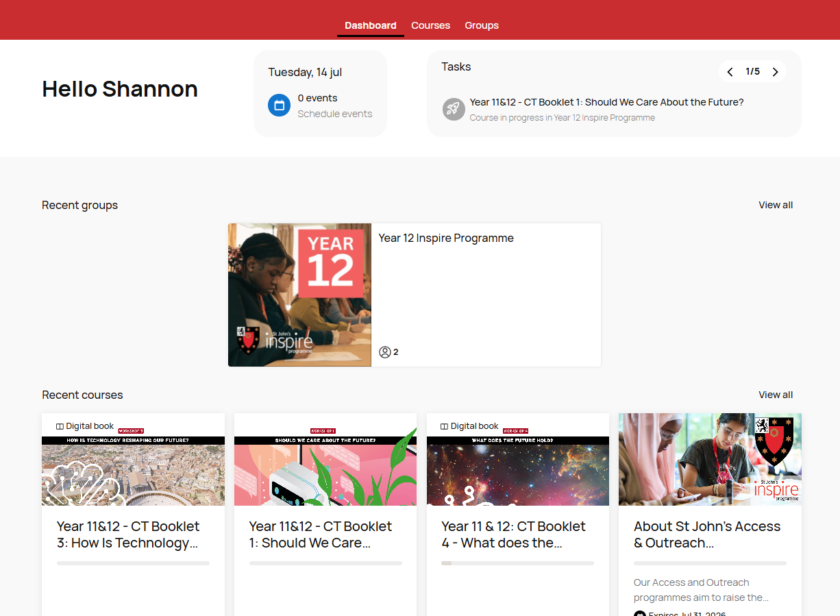Click the members icon on Year 12 group card
The width and height of the screenshot is (840, 616).
[384, 352]
